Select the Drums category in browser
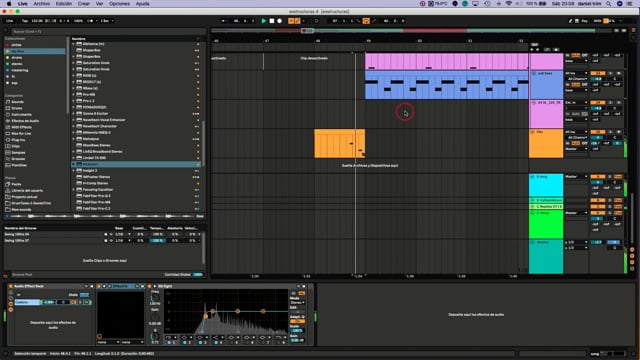This screenshot has width=640, height=360. [x=17, y=108]
